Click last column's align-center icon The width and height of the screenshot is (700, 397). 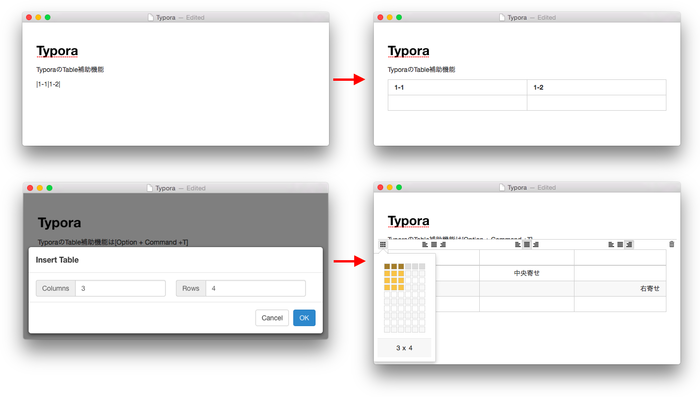620,244
